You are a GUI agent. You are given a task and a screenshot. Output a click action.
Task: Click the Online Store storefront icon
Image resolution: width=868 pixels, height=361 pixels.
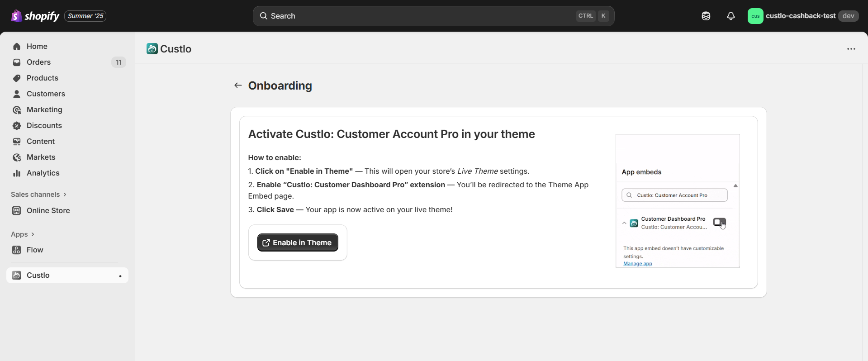coord(17,210)
